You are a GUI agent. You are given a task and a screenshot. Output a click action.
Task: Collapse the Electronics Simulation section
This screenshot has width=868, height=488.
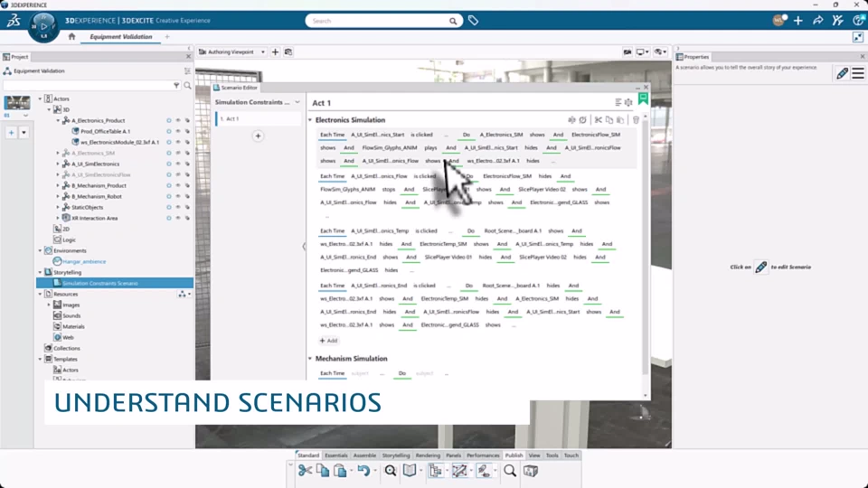310,120
